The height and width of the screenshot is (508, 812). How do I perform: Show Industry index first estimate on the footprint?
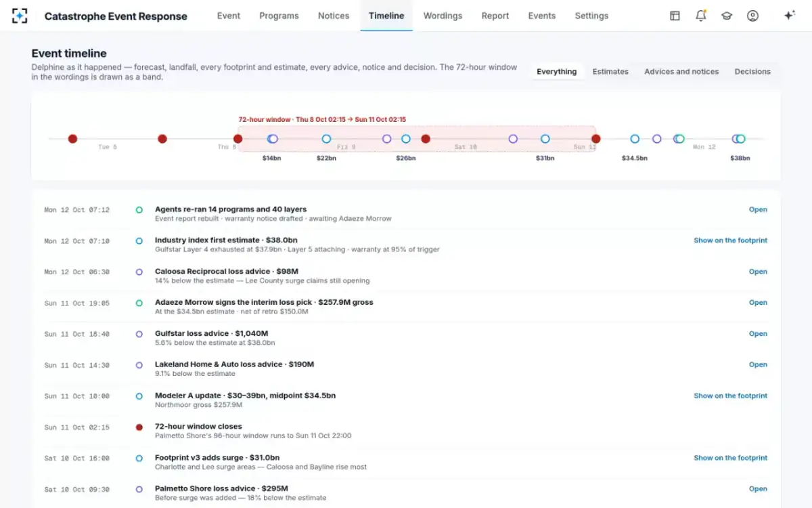tap(731, 240)
